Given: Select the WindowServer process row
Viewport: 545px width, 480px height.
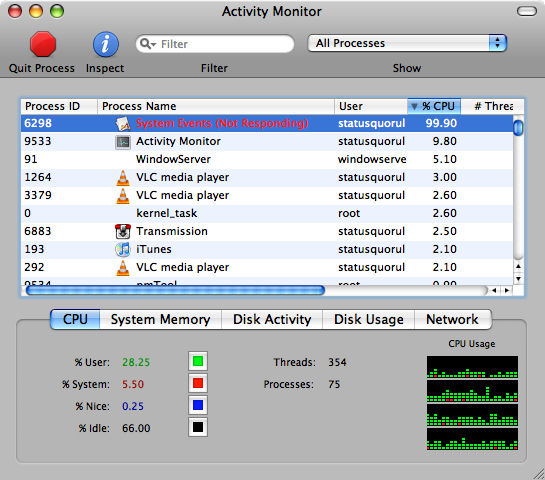Looking at the screenshot, I should (x=267, y=160).
